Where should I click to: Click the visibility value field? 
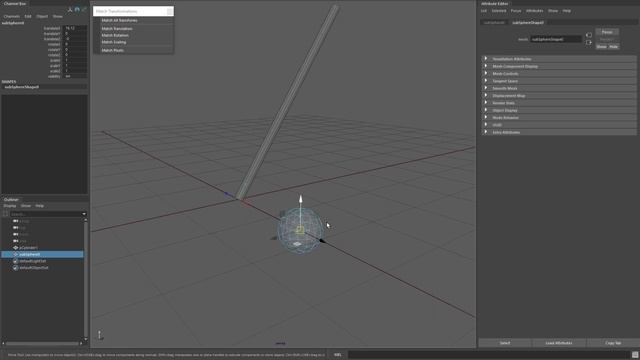click(76, 76)
